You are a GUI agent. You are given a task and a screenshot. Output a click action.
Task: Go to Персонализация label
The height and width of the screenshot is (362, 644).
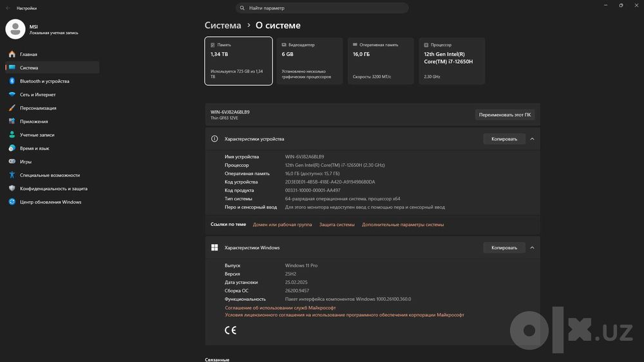pos(38,108)
